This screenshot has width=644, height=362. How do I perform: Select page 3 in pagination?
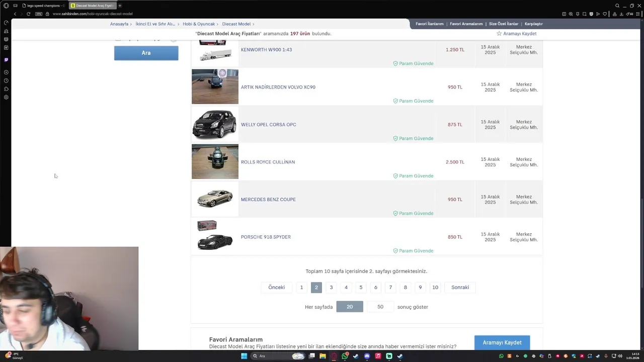(x=331, y=287)
